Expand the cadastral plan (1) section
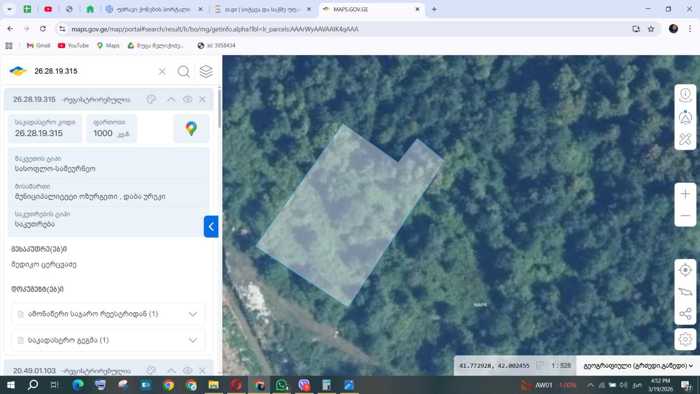The height and width of the screenshot is (394, 700). click(x=108, y=340)
